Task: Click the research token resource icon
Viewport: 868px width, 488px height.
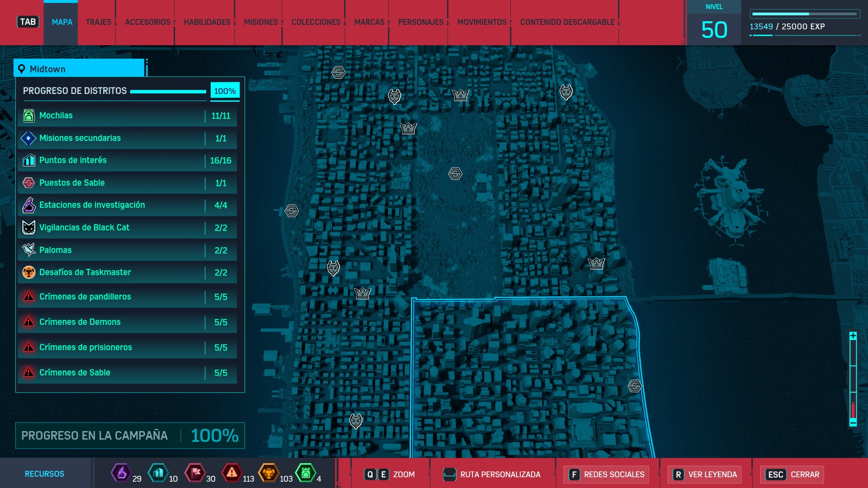Action: (x=121, y=473)
